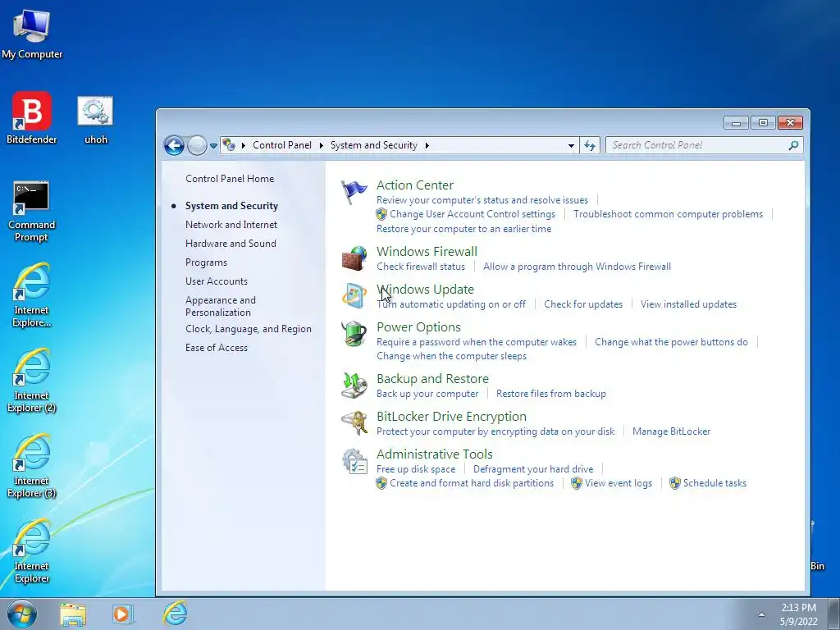Click the Show desktop button at taskbar end
Viewport: 840px width, 630px height.
tap(834, 614)
